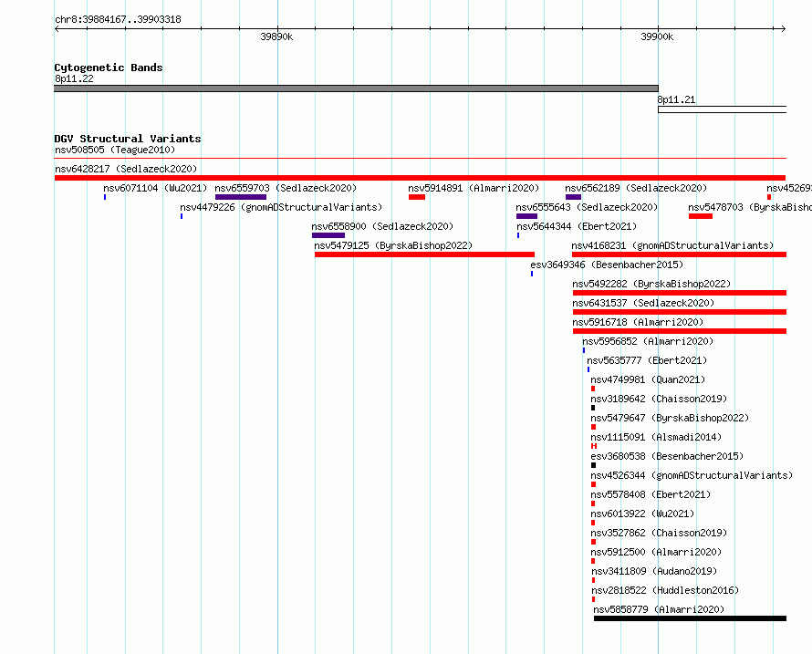This screenshot has height=654, width=812.
Task: Select nsv3527862 (Chaisson2019) label
Action: pos(659,533)
